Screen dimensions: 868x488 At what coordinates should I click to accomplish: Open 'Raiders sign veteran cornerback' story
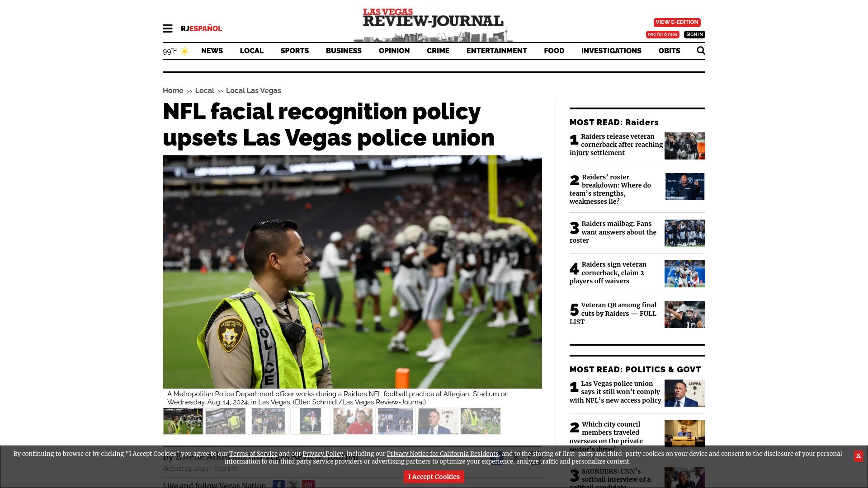tap(608, 272)
